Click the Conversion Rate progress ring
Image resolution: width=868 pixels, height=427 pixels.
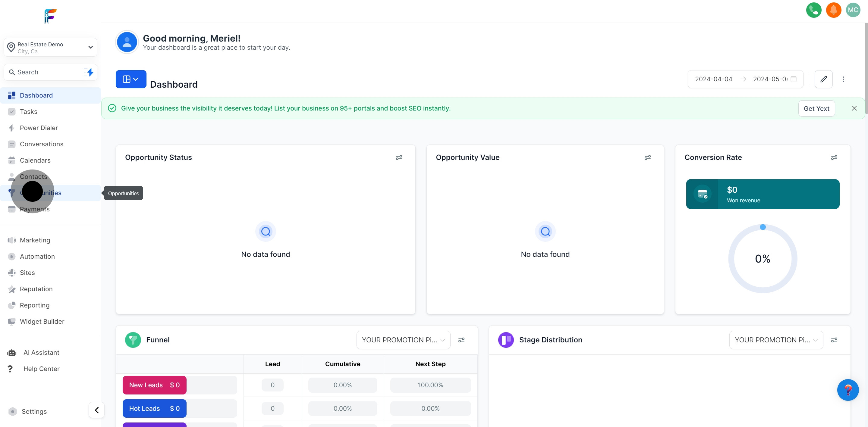(x=762, y=258)
